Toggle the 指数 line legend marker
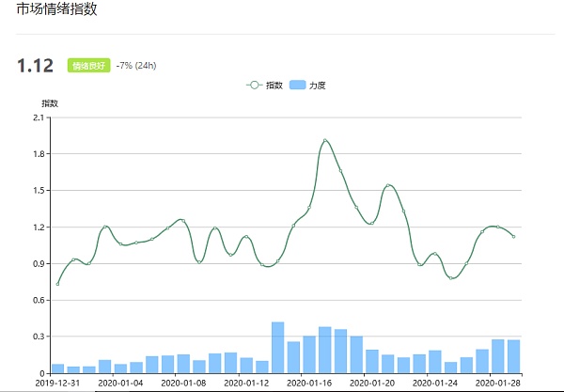The width and height of the screenshot is (564, 392). point(255,86)
